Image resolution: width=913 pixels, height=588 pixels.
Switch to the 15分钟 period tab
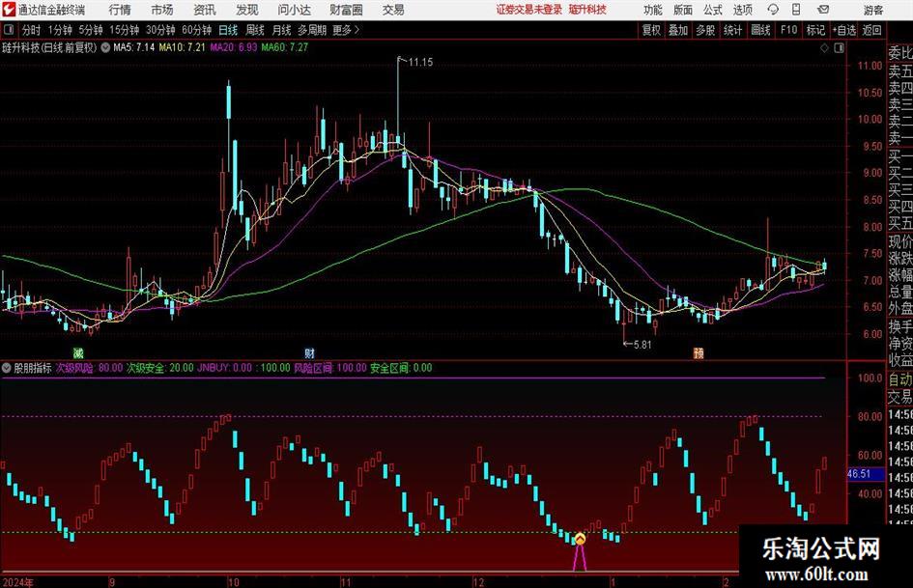(125, 30)
